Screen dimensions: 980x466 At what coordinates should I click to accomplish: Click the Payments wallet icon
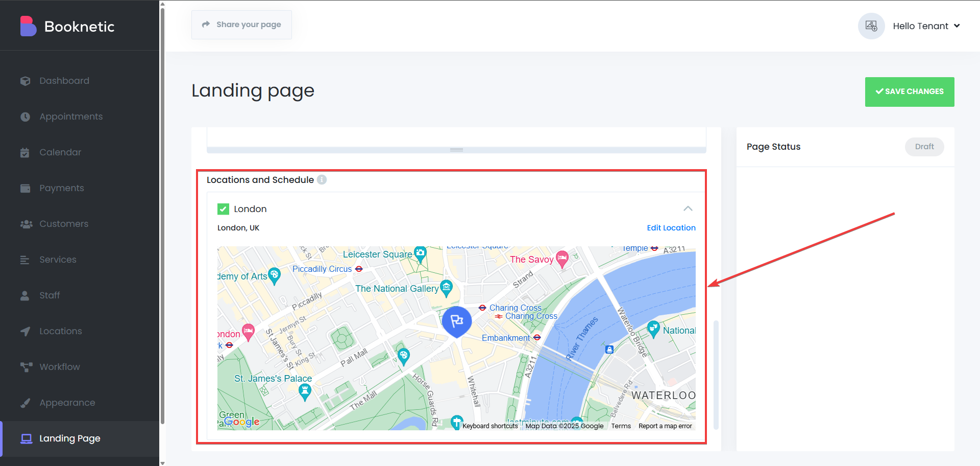pyautogui.click(x=25, y=188)
